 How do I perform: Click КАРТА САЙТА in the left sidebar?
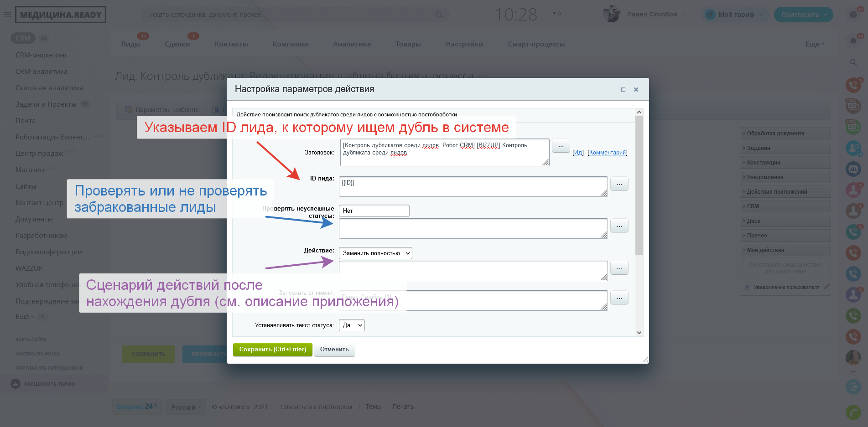tap(31, 340)
